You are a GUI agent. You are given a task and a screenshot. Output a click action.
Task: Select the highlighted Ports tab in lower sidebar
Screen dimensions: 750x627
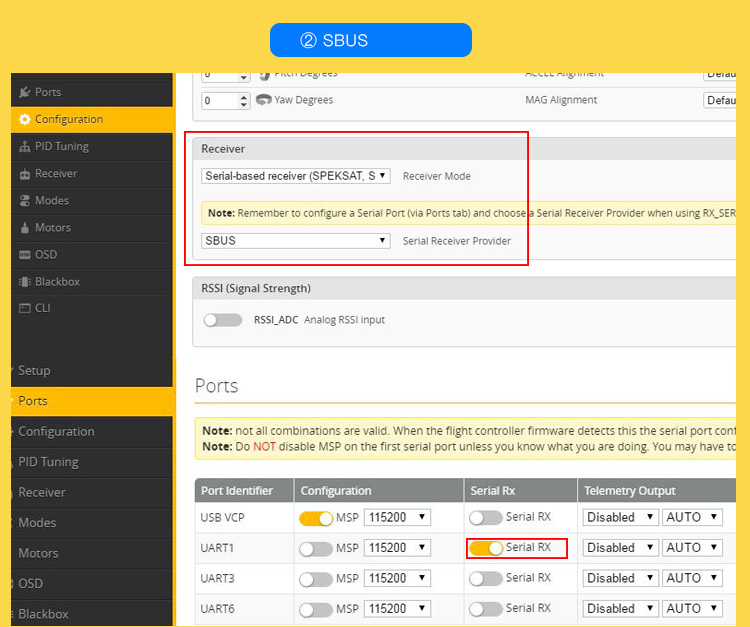[x=33, y=401]
